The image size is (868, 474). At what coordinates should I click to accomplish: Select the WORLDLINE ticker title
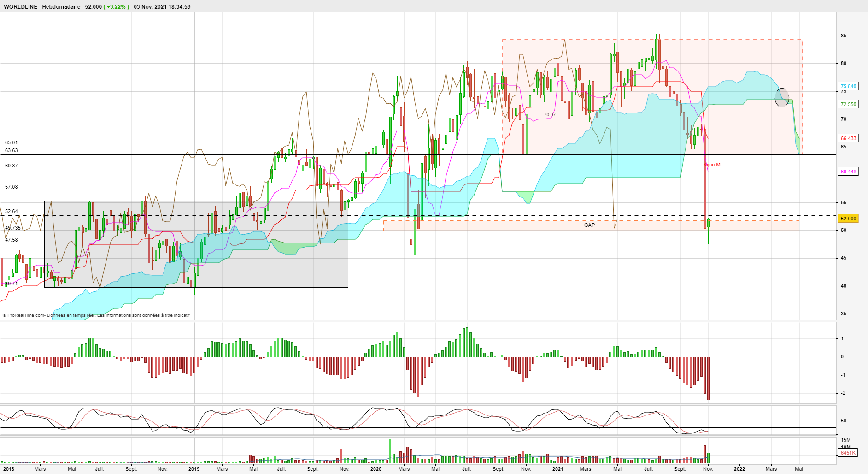coord(20,7)
